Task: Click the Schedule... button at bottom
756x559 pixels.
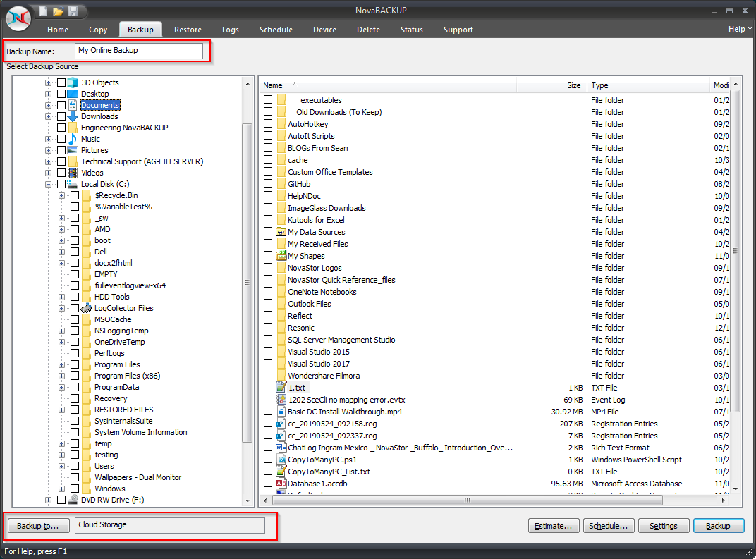Action: point(608,526)
